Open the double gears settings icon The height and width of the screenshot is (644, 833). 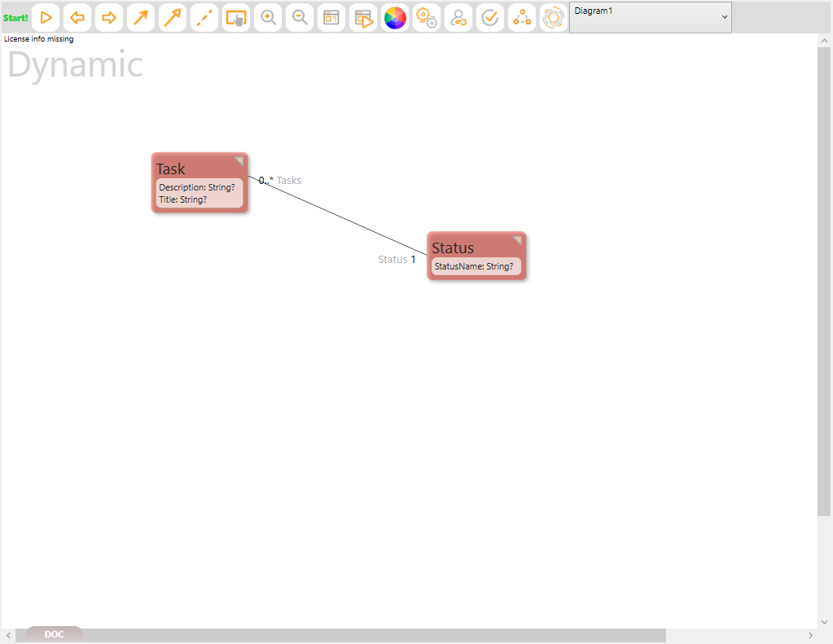427,18
